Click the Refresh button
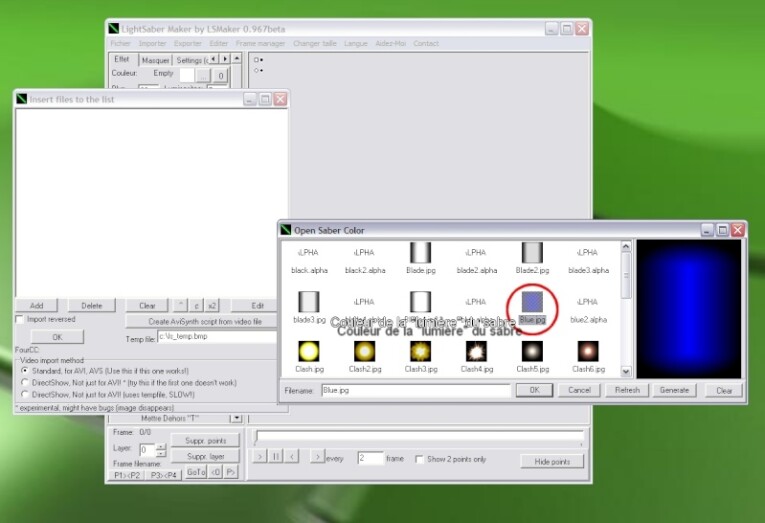This screenshot has height=523, width=765. click(x=627, y=390)
